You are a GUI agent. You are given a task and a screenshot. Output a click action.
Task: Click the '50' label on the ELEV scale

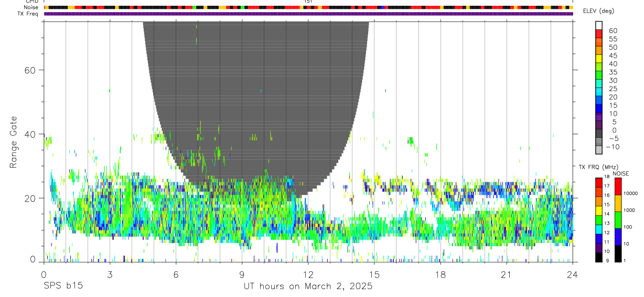coord(613,47)
